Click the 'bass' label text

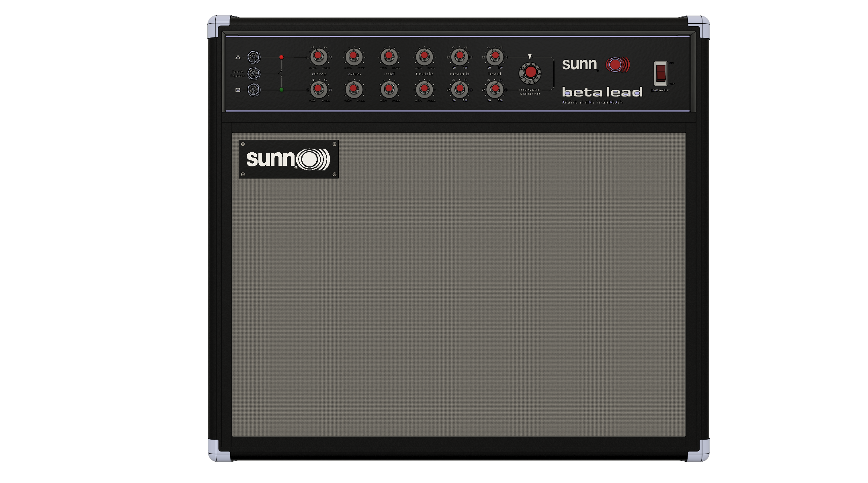pos(354,74)
